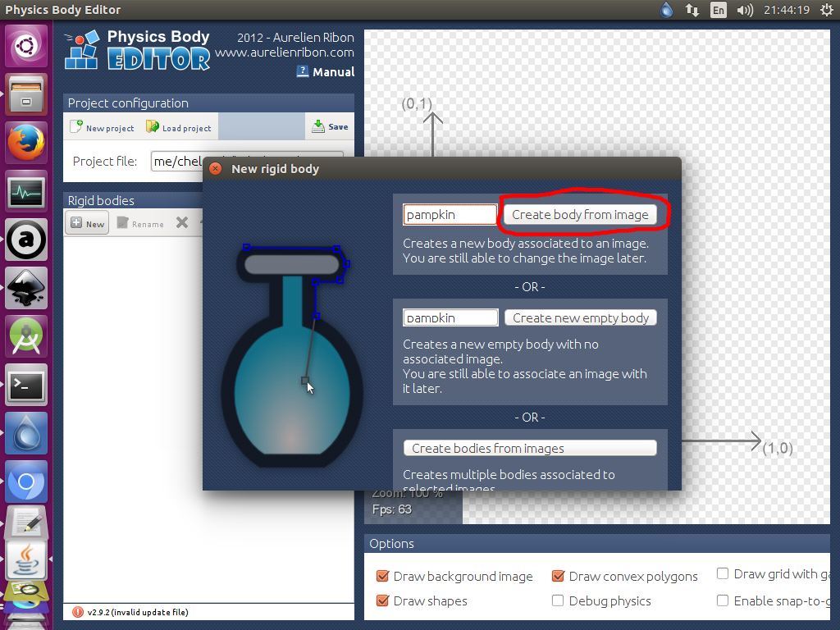840x630 pixels.
Task: Open the 'En' keyboard layout indicator
Action: click(x=719, y=10)
